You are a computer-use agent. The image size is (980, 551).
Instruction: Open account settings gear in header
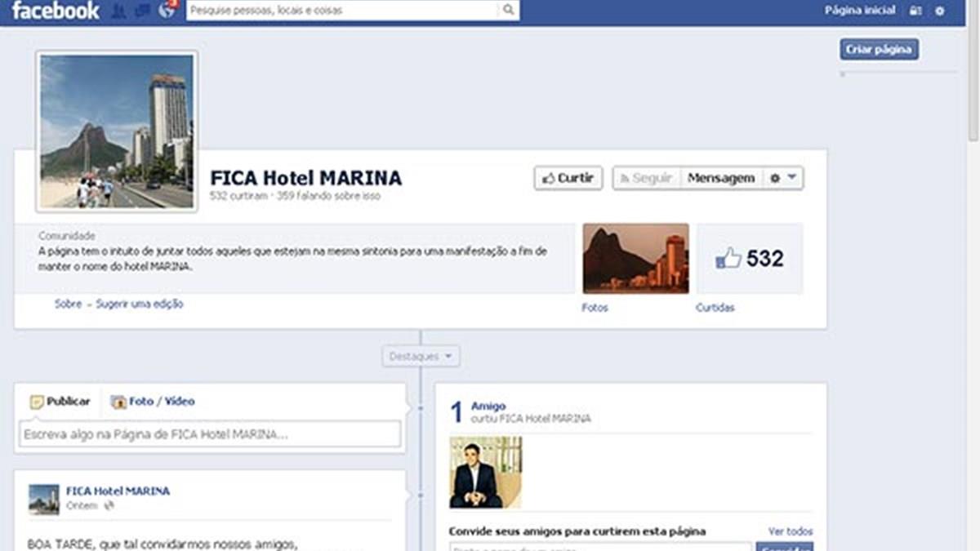(x=940, y=11)
